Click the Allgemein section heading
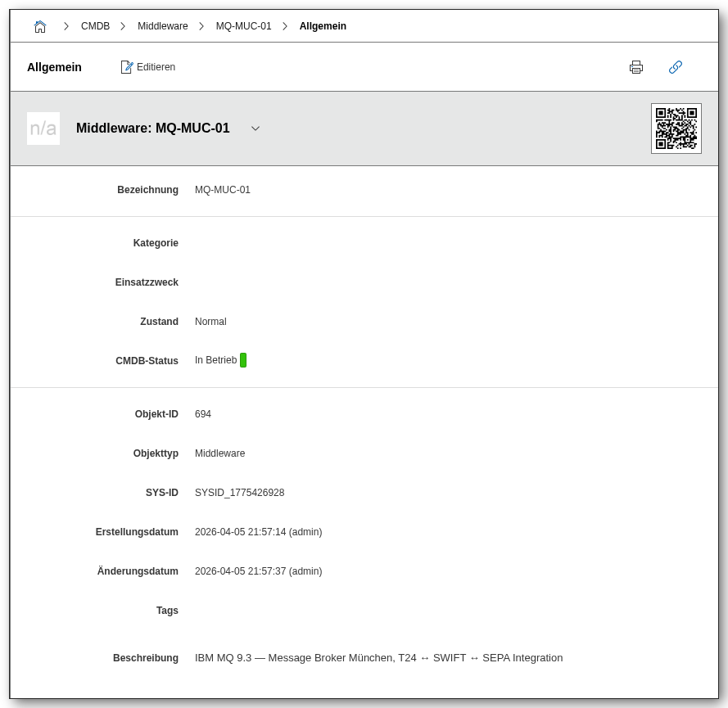The image size is (728, 708). (x=54, y=67)
